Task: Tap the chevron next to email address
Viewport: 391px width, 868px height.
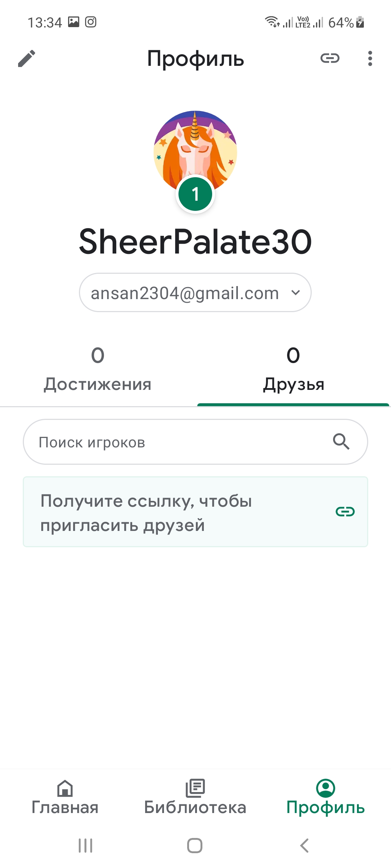Action: [296, 293]
